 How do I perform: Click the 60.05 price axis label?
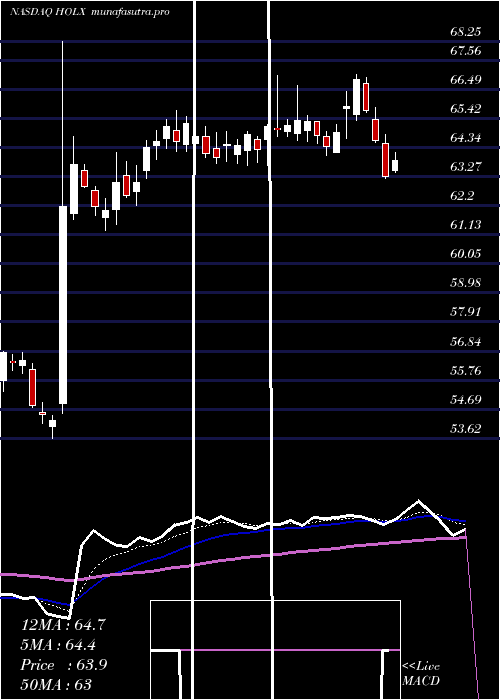pyautogui.click(x=466, y=254)
